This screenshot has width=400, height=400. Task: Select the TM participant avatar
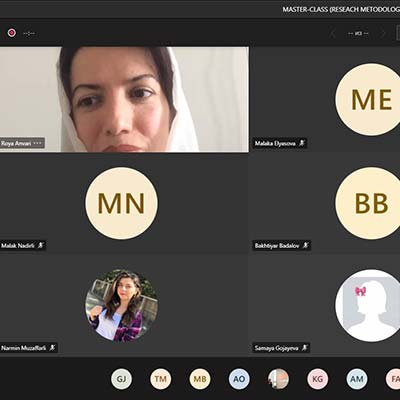coord(161,379)
